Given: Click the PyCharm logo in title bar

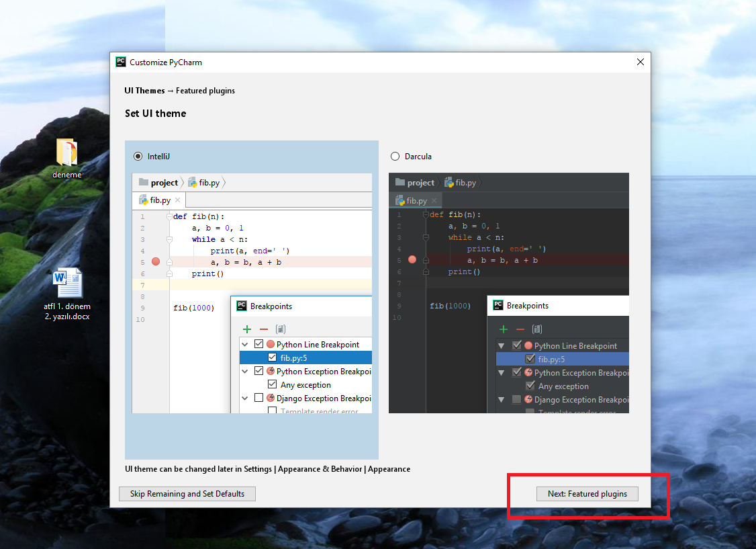Looking at the screenshot, I should click(x=121, y=62).
